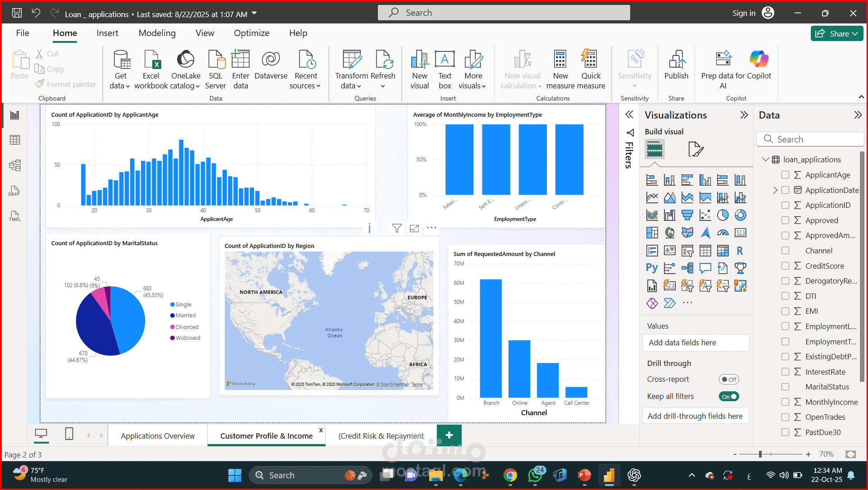Viewport: 868px width, 490px height.
Task: Toggle the Cross-report switch on
Action: tap(728, 380)
